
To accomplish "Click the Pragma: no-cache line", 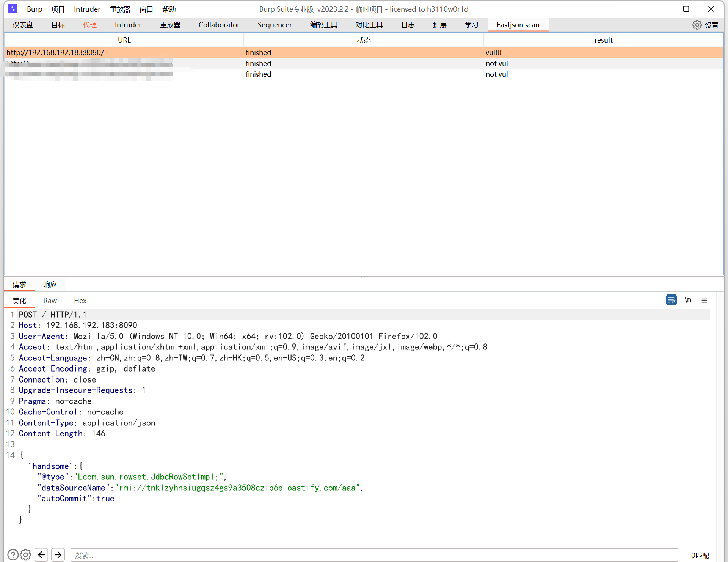I will pos(55,401).
